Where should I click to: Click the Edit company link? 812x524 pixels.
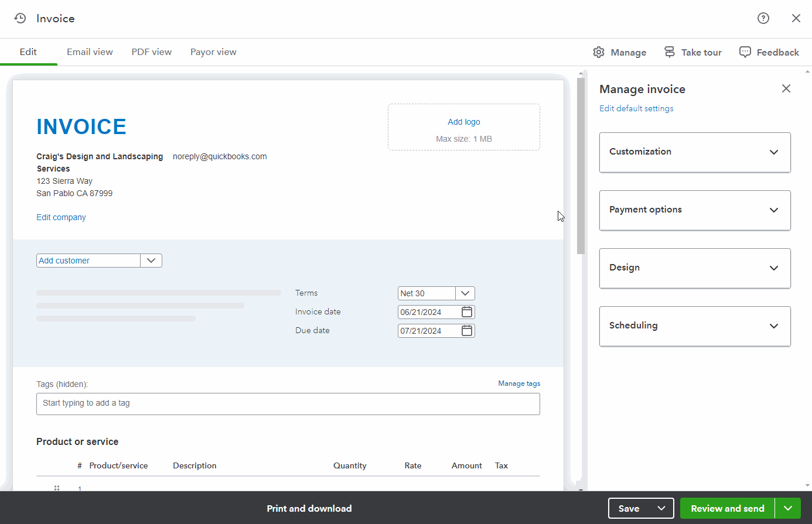coord(61,217)
